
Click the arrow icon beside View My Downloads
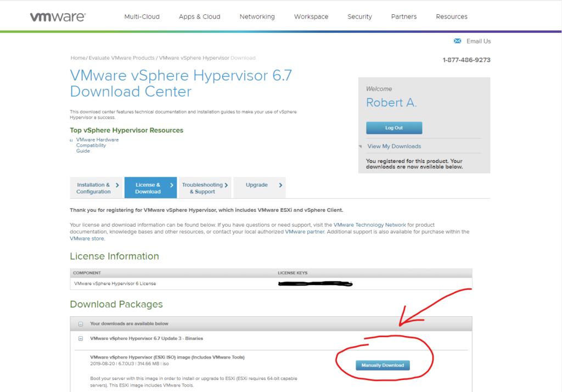click(x=360, y=147)
